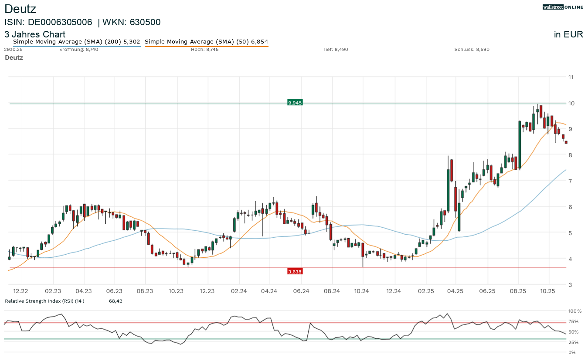Select the SMA (200) legend label
Image resolution: width=588 pixels, height=364 pixels.
tap(77, 42)
